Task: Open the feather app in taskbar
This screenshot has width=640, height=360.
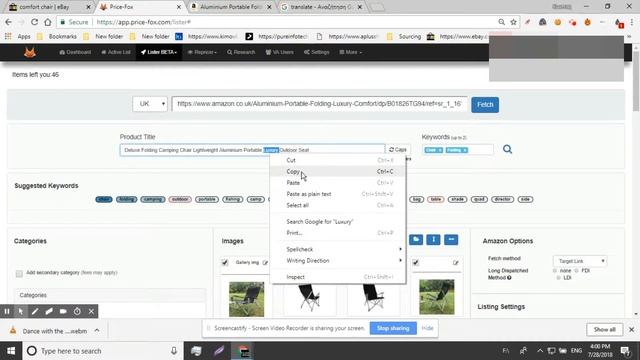Action: point(219,351)
